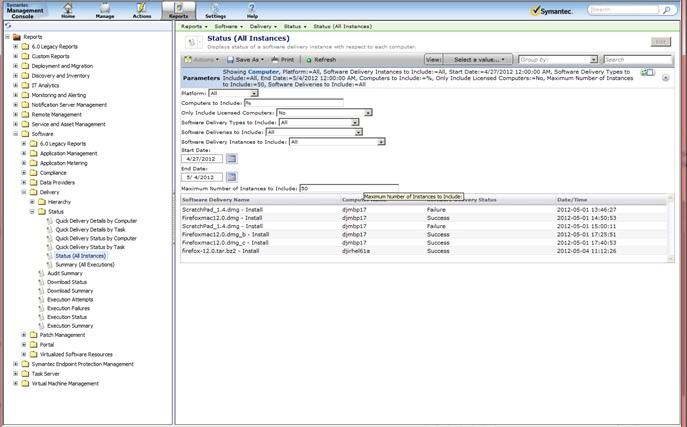Screen dimensions: 687x427
Task: Open the Home section in top navigation
Action: 68,10
